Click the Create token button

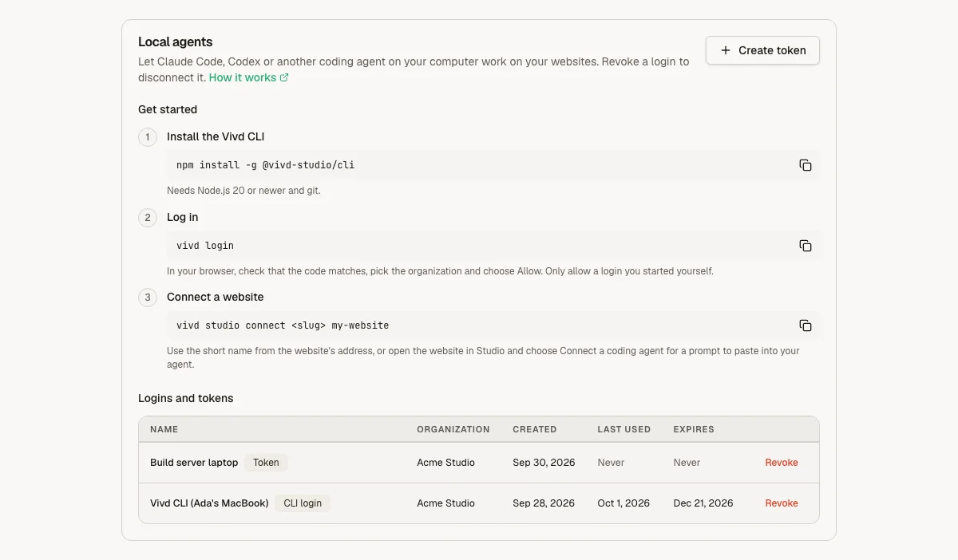(762, 50)
